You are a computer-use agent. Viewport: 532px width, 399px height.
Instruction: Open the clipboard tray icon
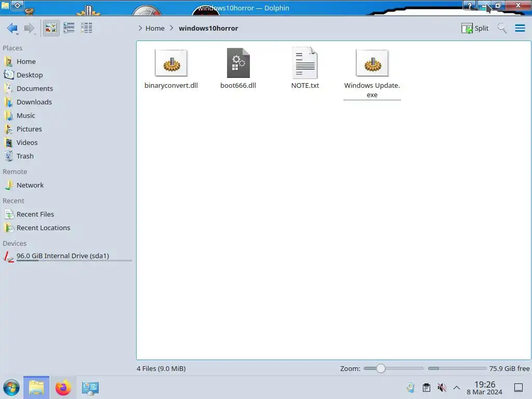coord(427,388)
